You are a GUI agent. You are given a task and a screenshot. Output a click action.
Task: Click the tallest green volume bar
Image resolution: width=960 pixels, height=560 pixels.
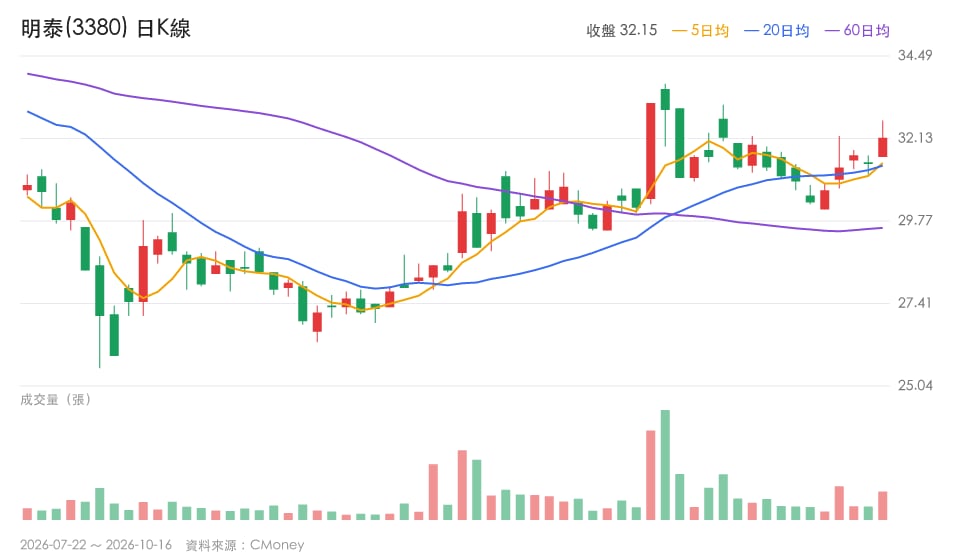coord(665,465)
